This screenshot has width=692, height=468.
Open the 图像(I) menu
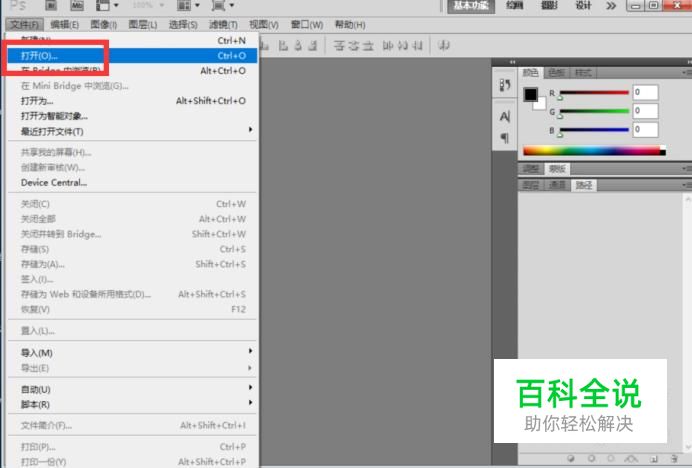pos(104,25)
